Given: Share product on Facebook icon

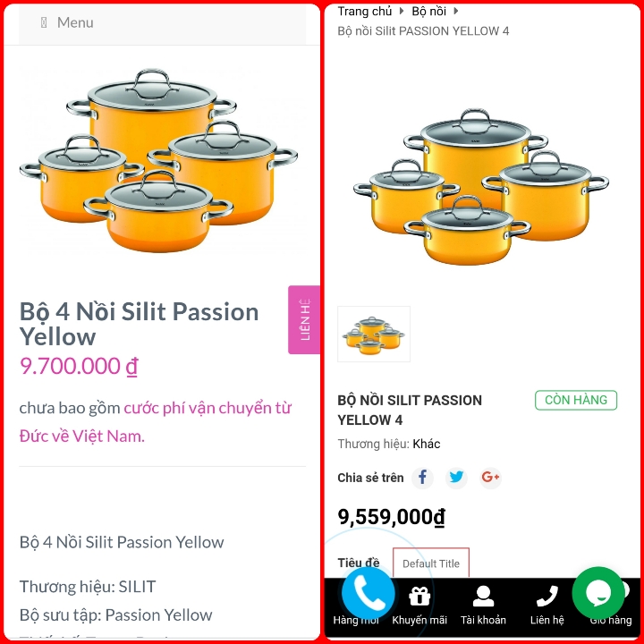Looking at the screenshot, I should pyautogui.click(x=422, y=478).
